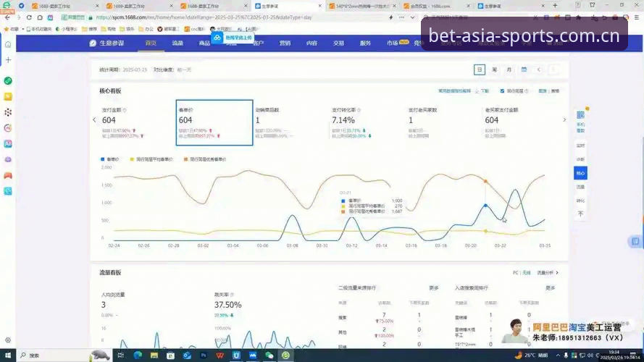644x362 pixels.
Task: Open 流量分析 link in traffic board
Action: pos(548,272)
